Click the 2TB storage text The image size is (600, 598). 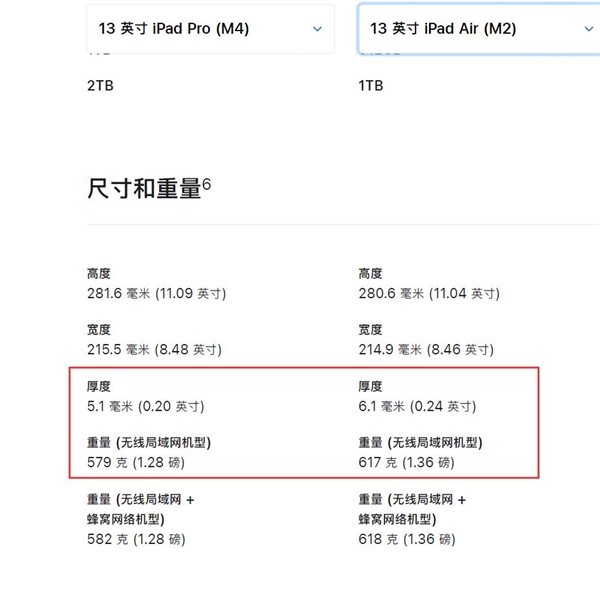(101, 86)
